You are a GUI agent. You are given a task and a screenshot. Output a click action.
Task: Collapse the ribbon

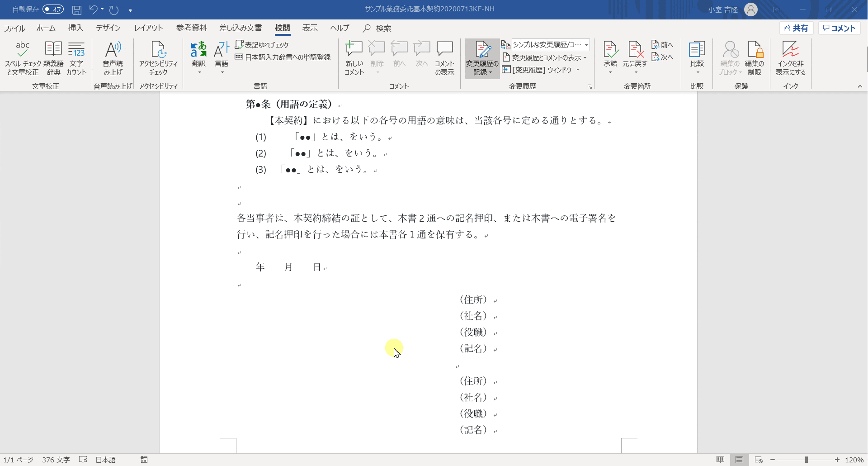(x=860, y=86)
